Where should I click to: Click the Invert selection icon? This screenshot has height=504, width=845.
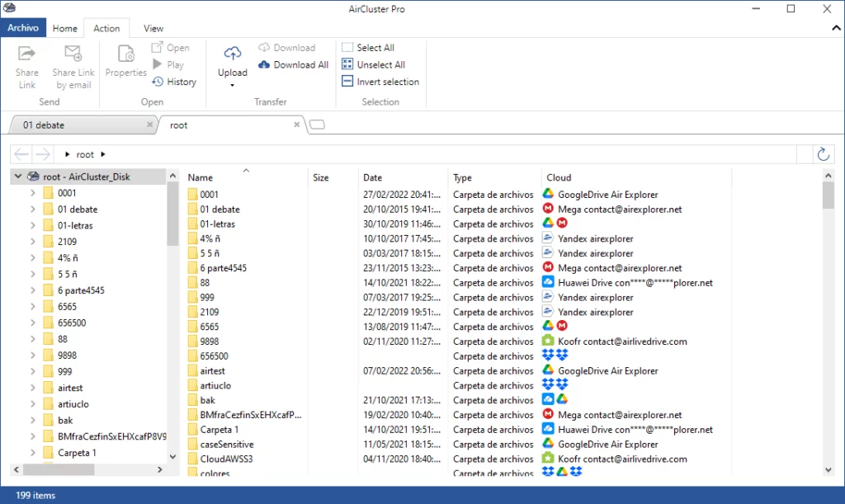click(347, 82)
